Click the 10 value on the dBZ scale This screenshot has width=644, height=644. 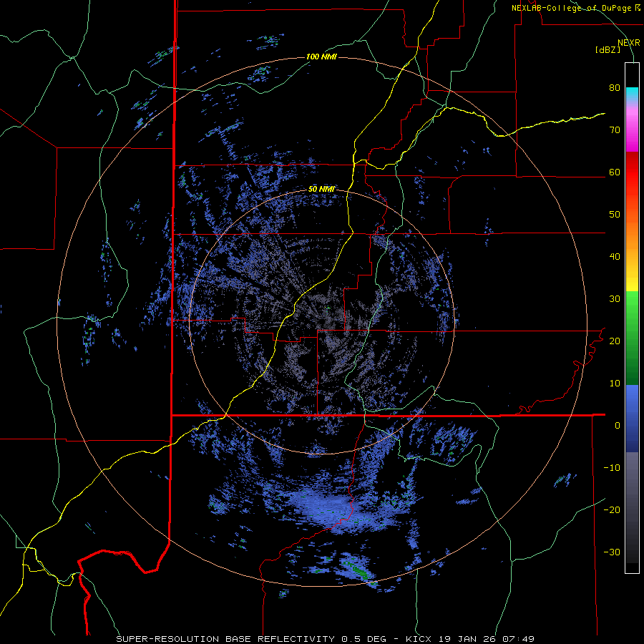coord(615,384)
